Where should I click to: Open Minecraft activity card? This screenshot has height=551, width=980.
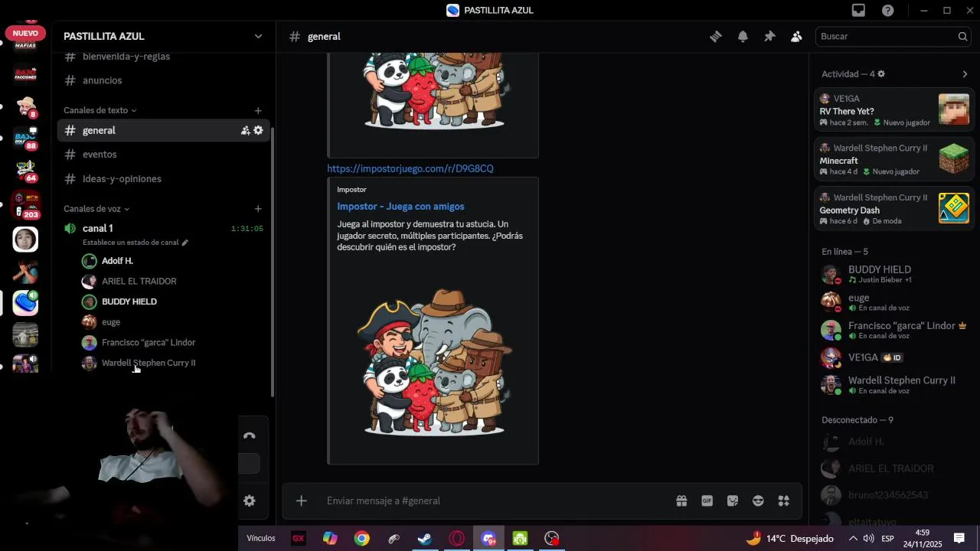click(x=894, y=159)
